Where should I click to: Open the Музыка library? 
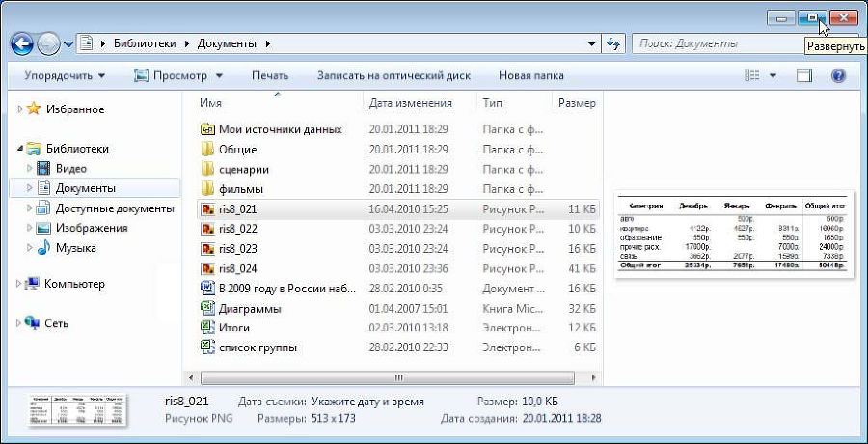pyautogui.click(x=76, y=248)
